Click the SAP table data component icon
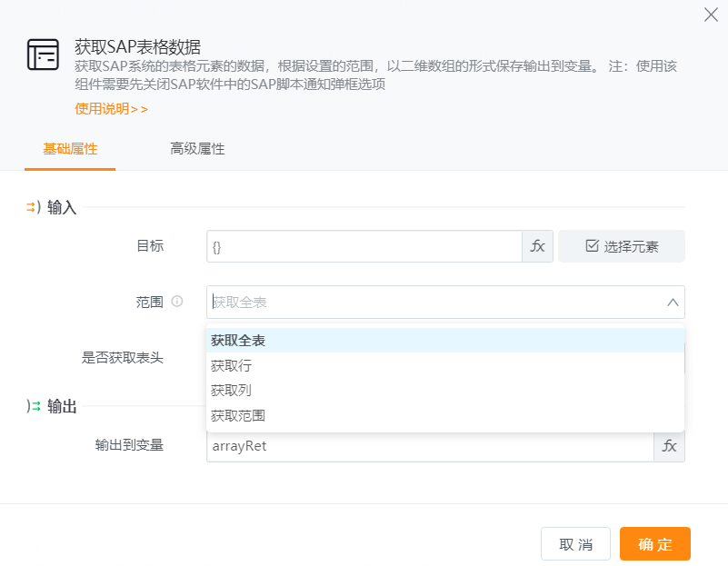Image resolution: width=728 pixels, height=566 pixels. click(43, 55)
